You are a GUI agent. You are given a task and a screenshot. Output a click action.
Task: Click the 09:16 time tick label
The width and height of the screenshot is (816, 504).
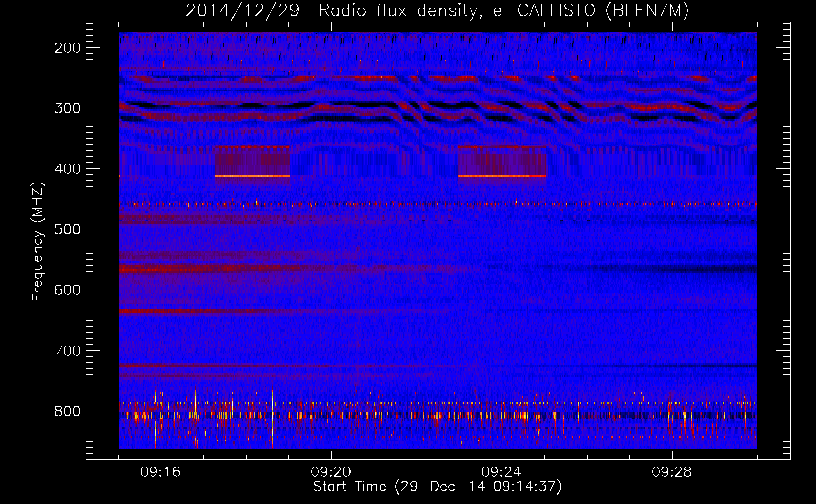(160, 472)
